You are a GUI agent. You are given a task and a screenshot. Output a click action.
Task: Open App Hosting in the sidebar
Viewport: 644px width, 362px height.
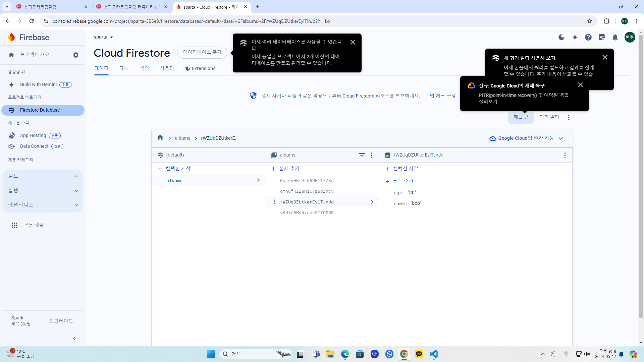pos(35,136)
